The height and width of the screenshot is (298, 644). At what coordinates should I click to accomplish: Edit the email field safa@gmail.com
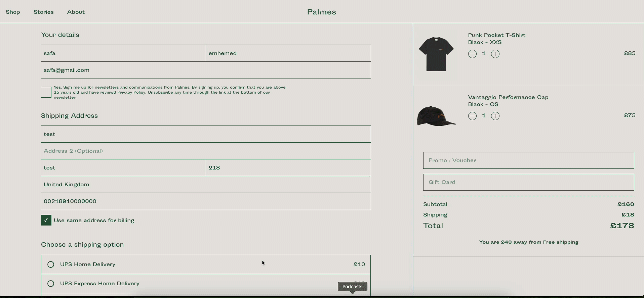[x=206, y=70]
